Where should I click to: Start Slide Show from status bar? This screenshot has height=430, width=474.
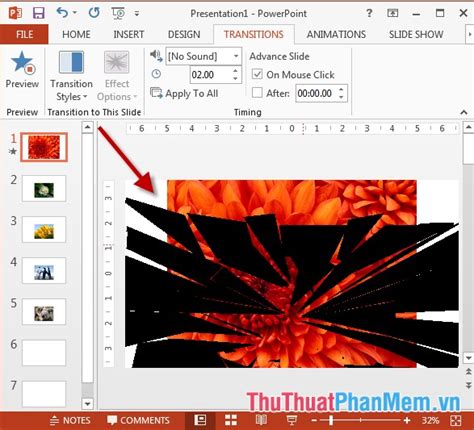tap(292, 420)
